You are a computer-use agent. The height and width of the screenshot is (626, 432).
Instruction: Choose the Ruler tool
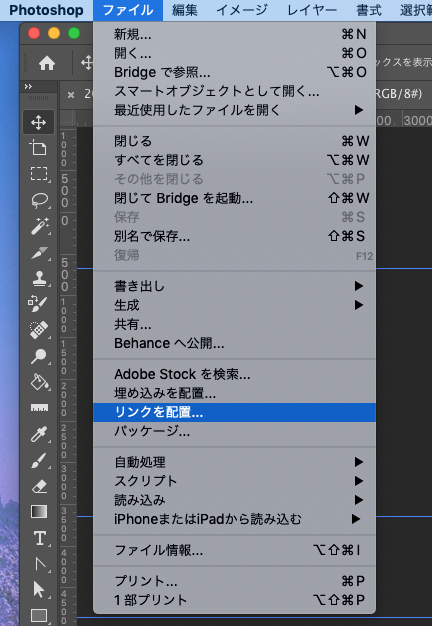39,408
